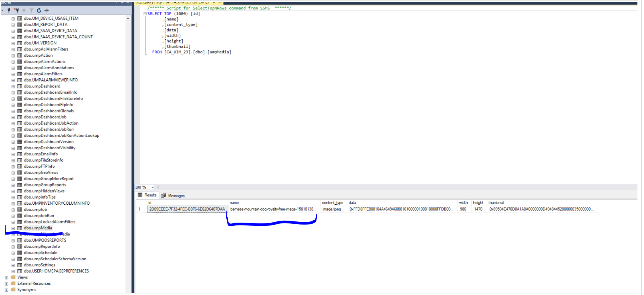The image size is (644, 295).
Task: Select row 1 via its row header
Action: (141, 209)
